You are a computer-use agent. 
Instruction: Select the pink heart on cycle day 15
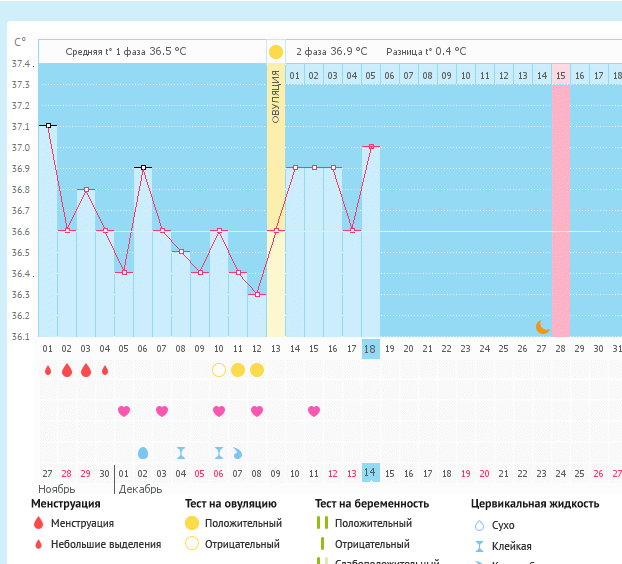[x=314, y=411]
